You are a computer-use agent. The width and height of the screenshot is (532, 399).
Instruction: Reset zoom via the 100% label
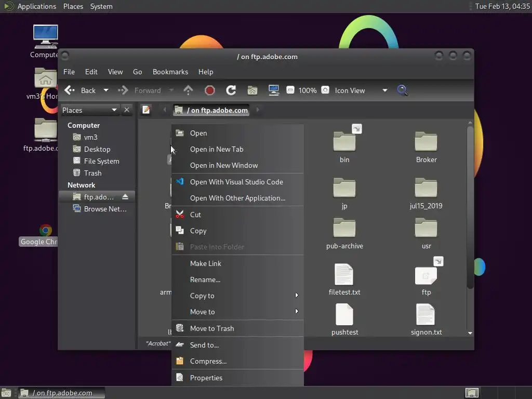tap(308, 90)
